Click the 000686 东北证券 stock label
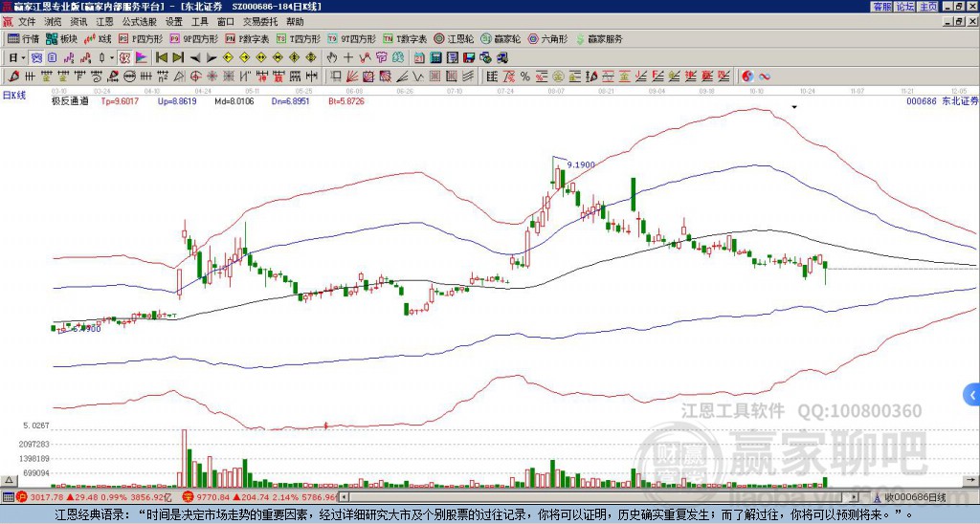 (942, 101)
